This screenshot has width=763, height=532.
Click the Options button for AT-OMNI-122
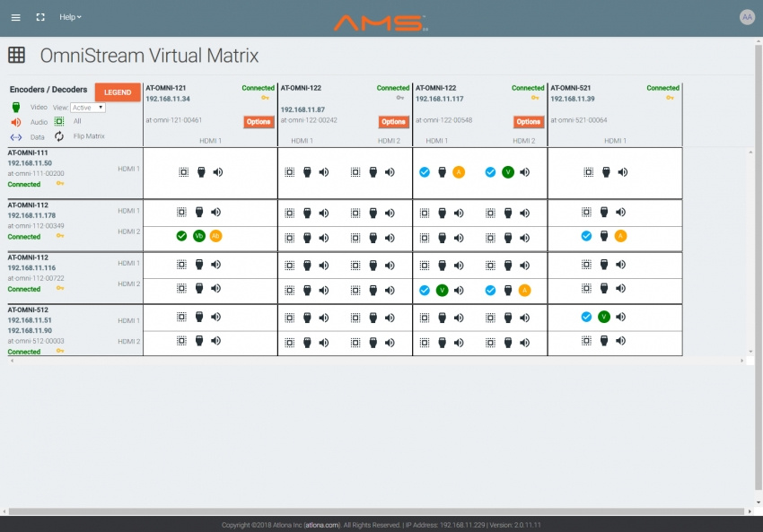[391, 121]
